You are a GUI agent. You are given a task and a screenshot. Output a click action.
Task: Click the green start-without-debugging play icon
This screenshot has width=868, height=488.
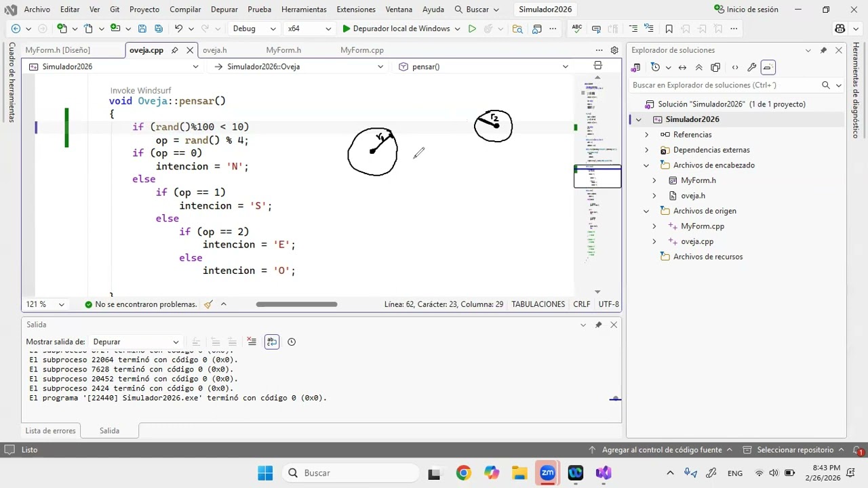pyautogui.click(x=472, y=28)
